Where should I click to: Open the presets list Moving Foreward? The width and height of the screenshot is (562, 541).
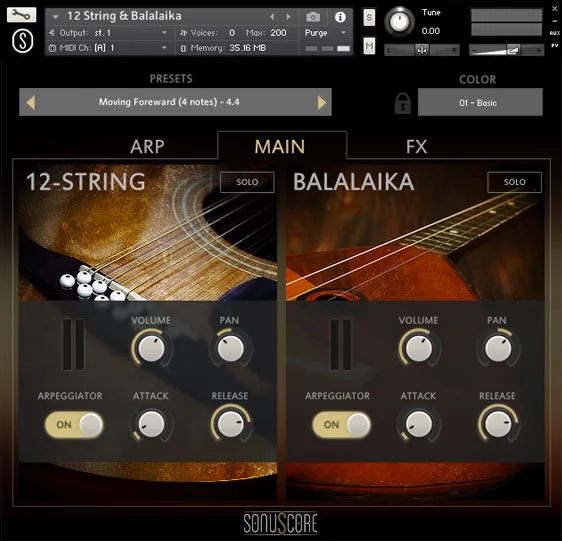(175, 103)
